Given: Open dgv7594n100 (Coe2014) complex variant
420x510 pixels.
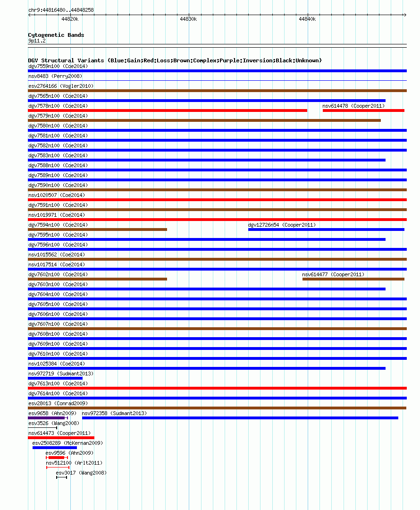Looking at the screenshot, I should 58,225.
